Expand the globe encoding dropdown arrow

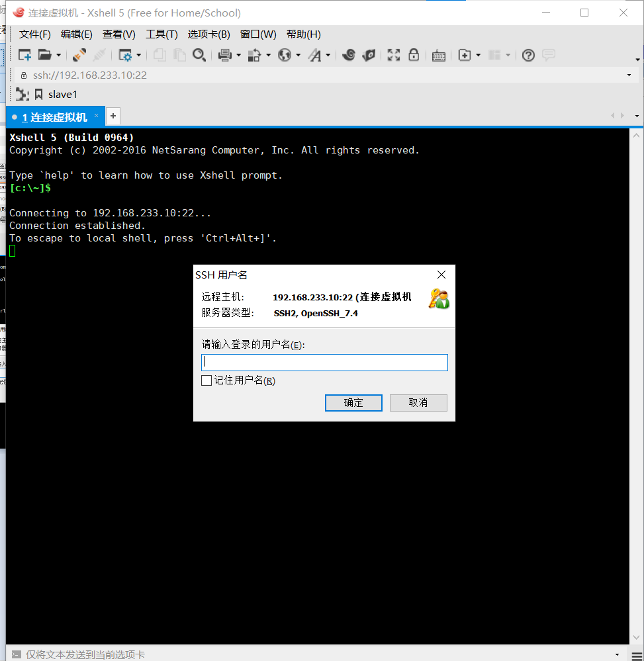tap(298, 55)
